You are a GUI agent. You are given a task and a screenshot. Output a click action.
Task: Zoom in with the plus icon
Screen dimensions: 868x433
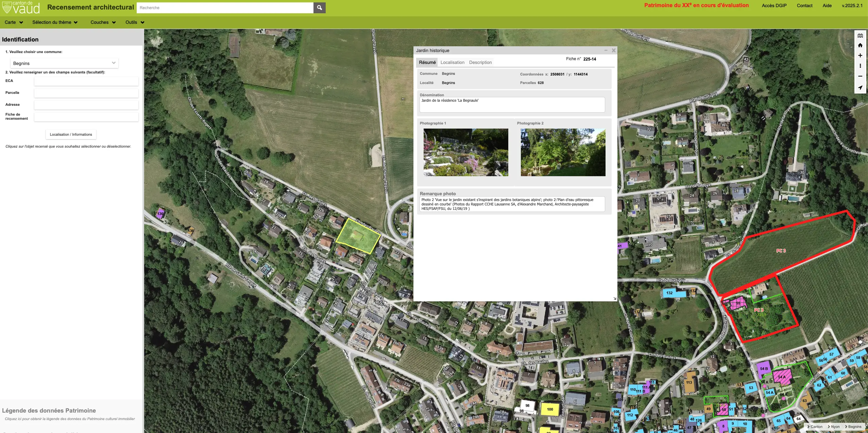[x=860, y=55]
